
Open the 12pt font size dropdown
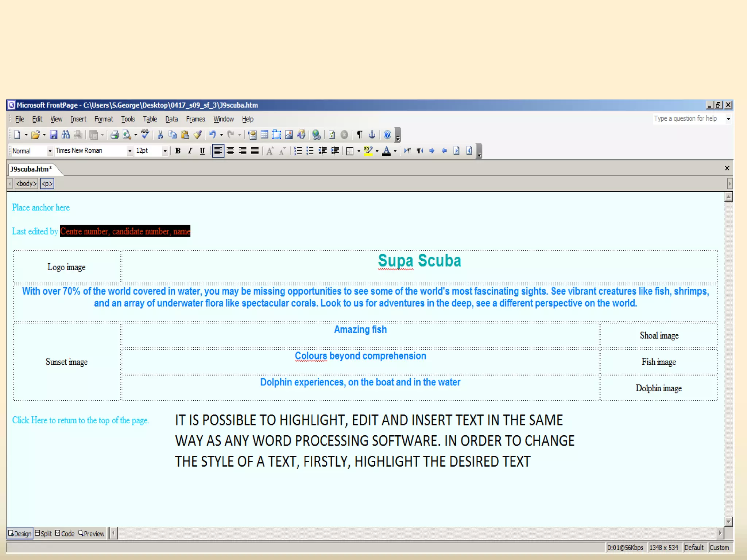[165, 151]
